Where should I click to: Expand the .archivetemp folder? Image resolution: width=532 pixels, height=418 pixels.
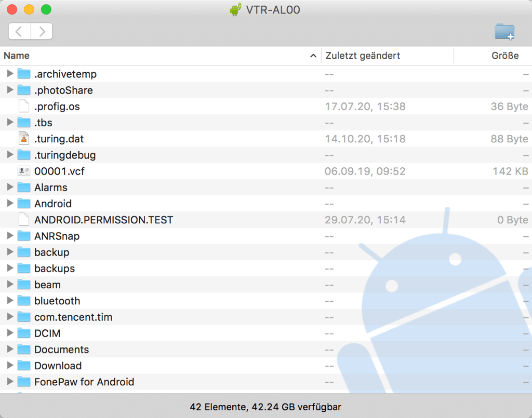click(x=10, y=73)
